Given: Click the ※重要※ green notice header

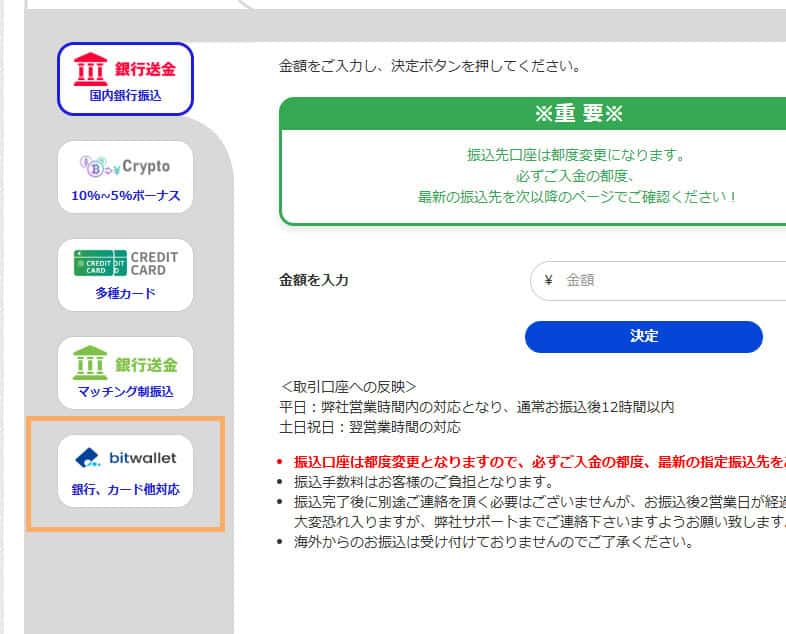Looking at the screenshot, I should coord(578,114).
